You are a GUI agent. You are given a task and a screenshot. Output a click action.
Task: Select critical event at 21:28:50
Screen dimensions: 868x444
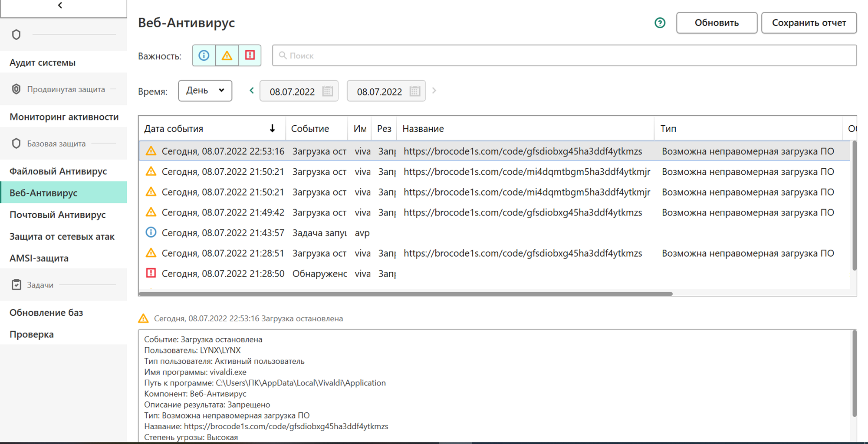pos(494,274)
